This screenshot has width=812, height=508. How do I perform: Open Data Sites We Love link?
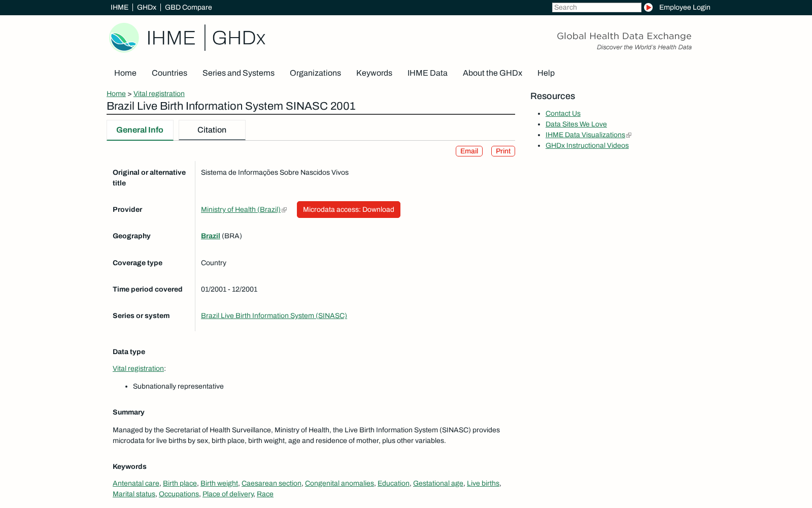coord(576,124)
